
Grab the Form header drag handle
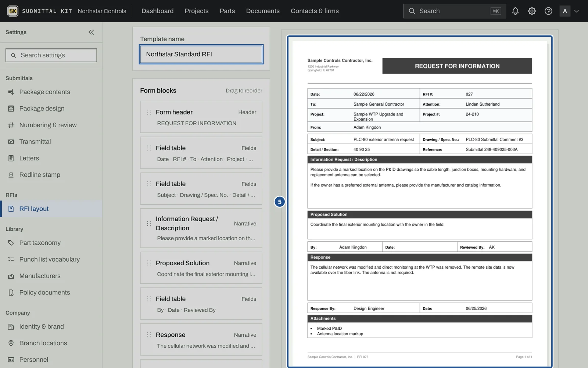point(149,112)
